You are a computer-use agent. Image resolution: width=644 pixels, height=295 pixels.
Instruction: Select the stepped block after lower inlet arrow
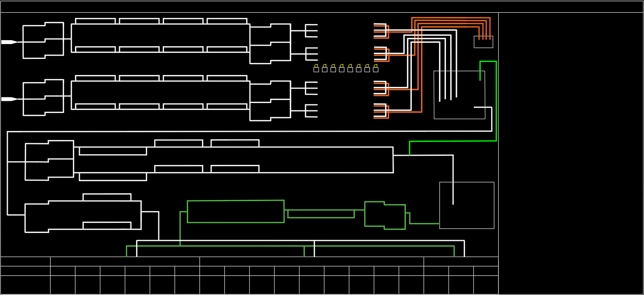pyautogui.click(x=43, y=97)
